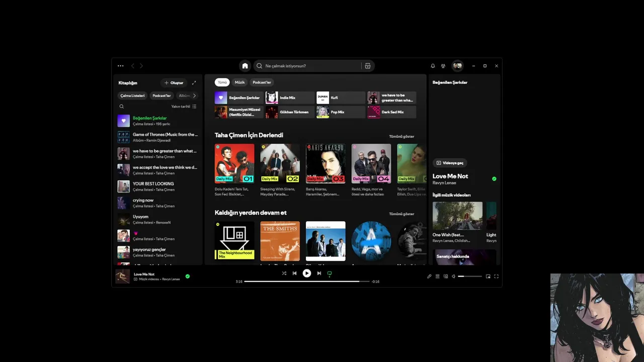644x362 pixels.
Task: Show all of 'Taha Çimen İçin Derlendi'
Action: (401, 136)
